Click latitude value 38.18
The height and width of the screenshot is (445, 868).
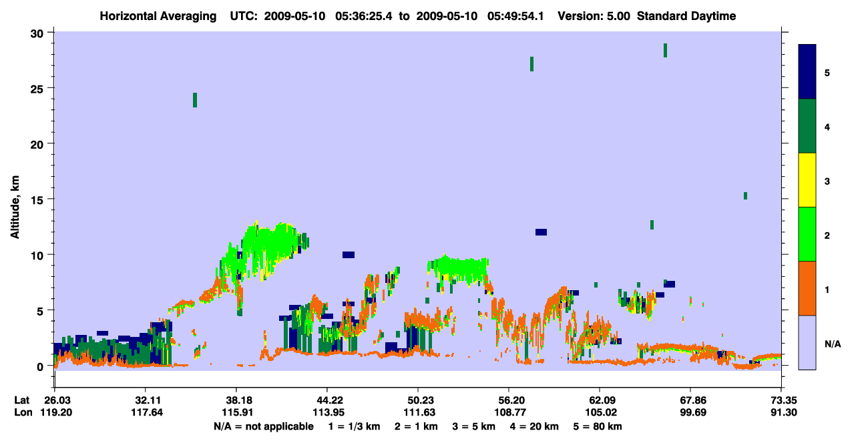coord(236,400)
